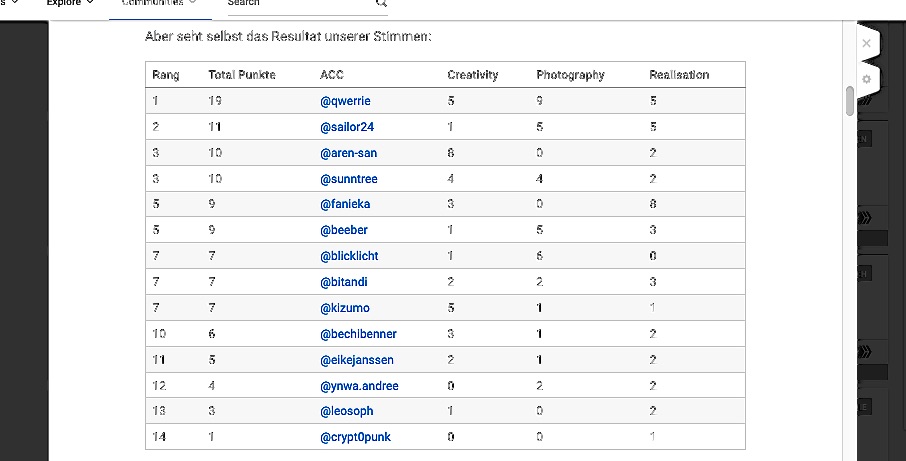The image size is (906, 461).
Task: Open @sailor24 profile link
Action: click(347, 127)
